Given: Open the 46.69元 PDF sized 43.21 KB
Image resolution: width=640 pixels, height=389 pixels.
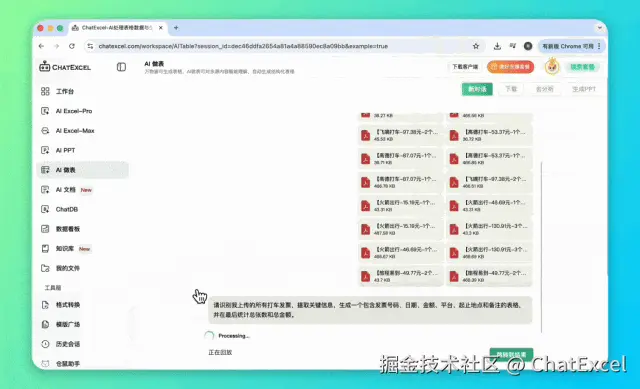Looking at the screenshot, I should [489, 205].
